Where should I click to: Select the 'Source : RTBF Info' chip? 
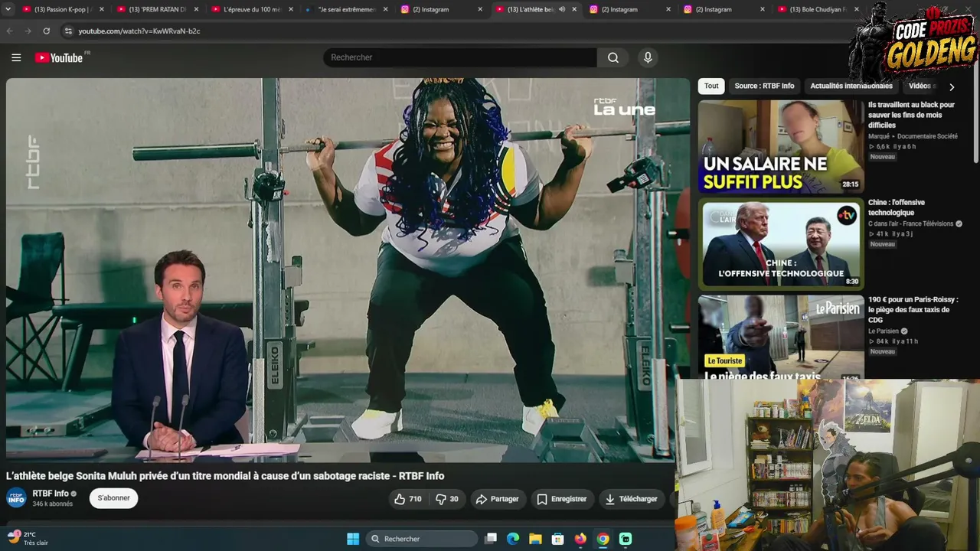(x=764, y=86)
